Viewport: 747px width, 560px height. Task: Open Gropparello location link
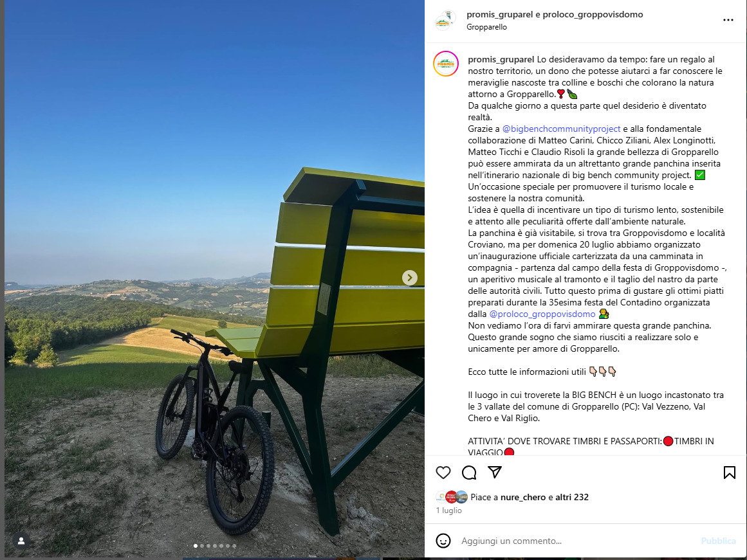486,27
